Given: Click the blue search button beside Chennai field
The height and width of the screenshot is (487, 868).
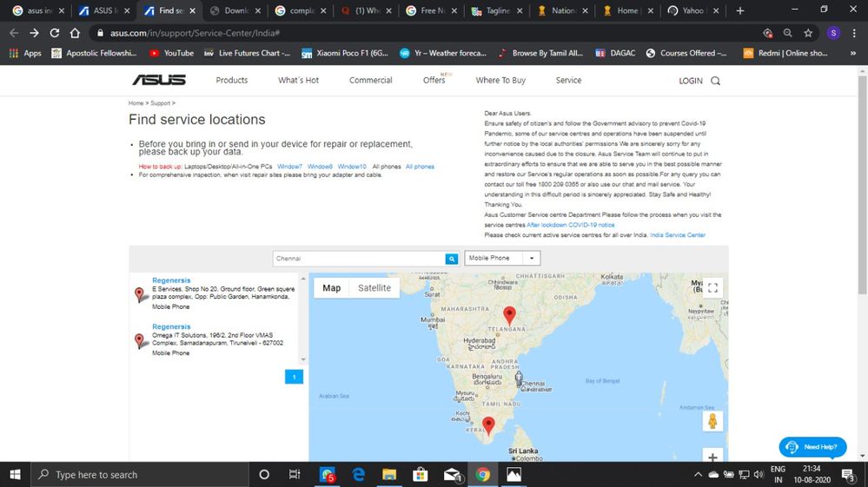Looking at the screenshot, I should (x=452, y=259).
